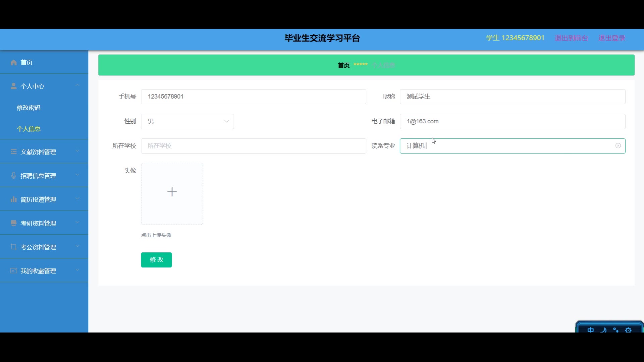Image resolution: width=644 pixels, height=362 pixels.
Task: Click the 退出到前台 link
Action: (571, 38)
